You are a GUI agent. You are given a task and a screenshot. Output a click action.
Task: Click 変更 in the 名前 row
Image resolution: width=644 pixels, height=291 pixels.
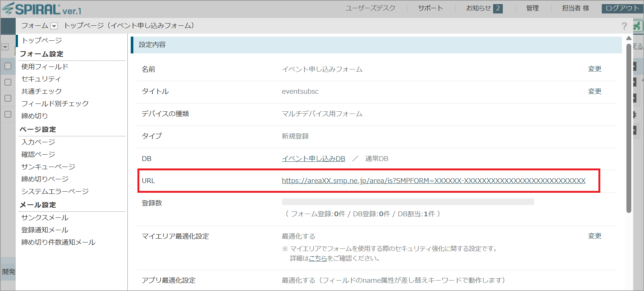[595, 69]
